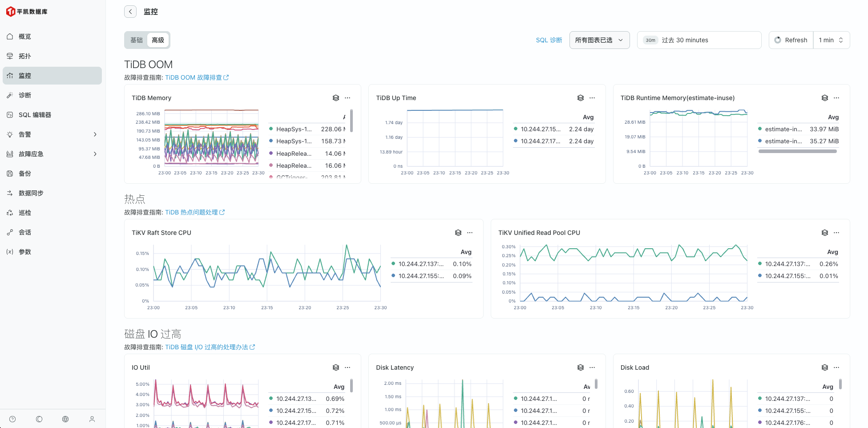Click the language globe icon in sidebar
Viewport: 868px width, 428px height.
tap(65, 419)
